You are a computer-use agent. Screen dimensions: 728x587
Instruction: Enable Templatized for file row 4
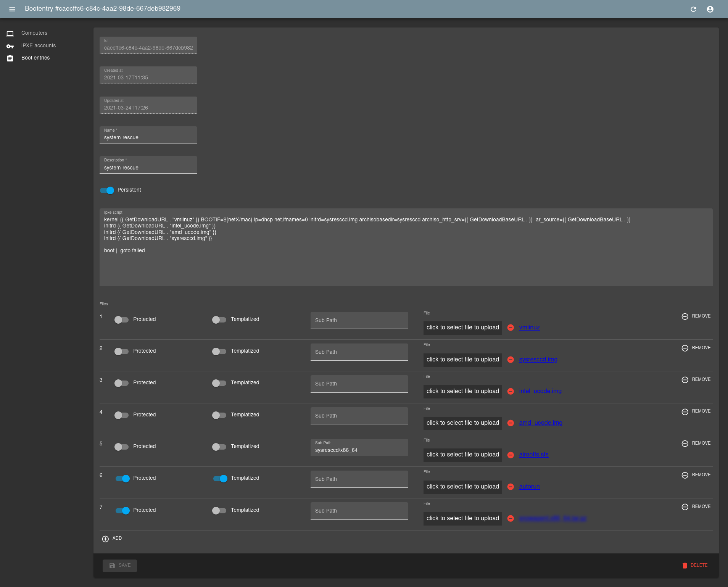(219, 415)
